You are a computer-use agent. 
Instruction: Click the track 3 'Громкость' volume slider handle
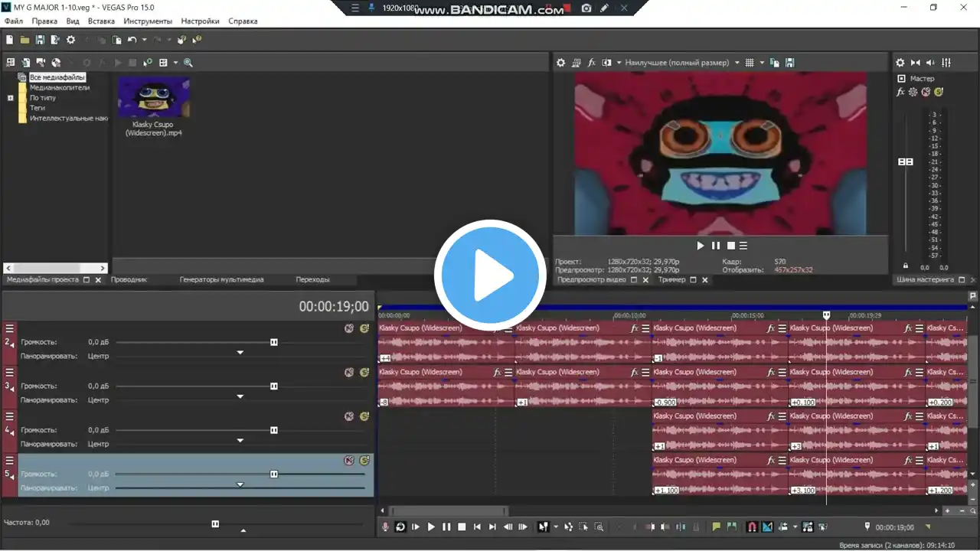[274, 386]
